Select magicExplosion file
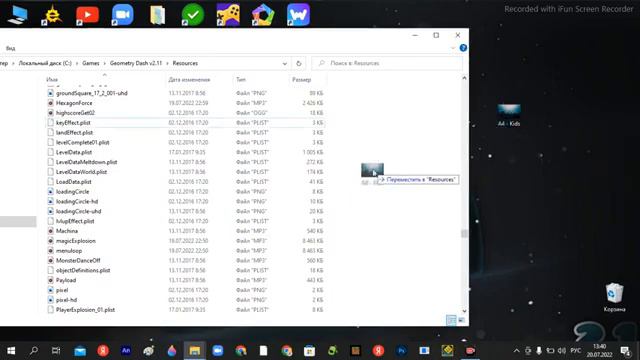This screenshot has width=640, height=360. [x=76, y=241]
